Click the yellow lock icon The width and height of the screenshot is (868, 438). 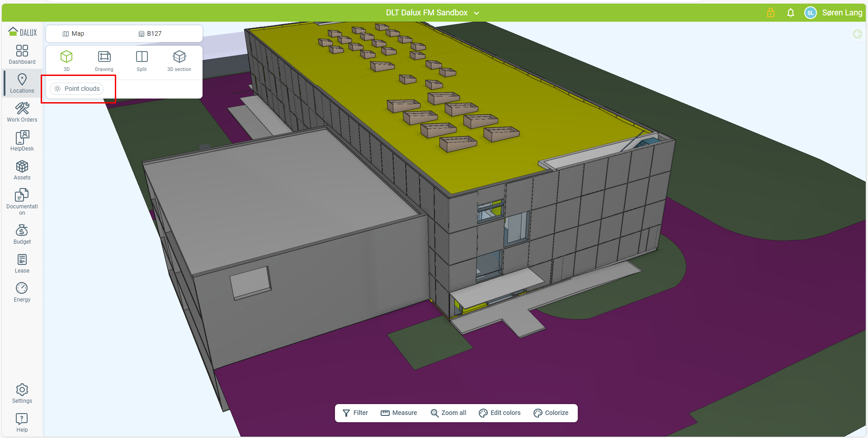coord(771,13)
